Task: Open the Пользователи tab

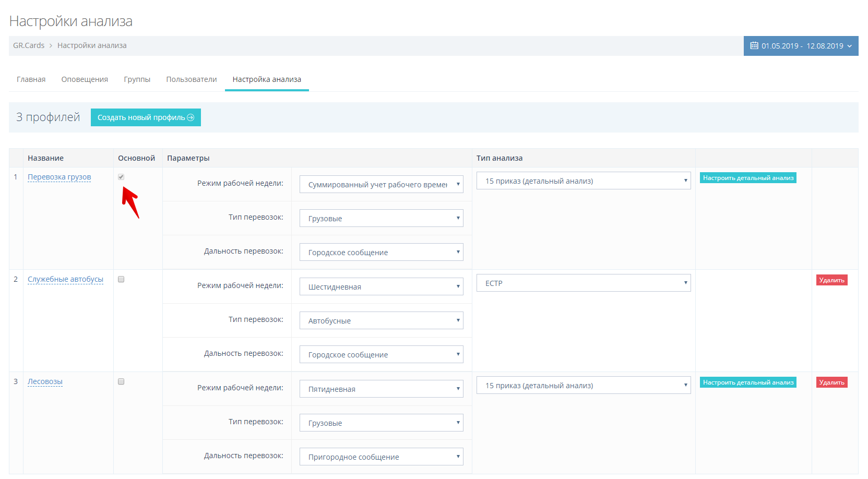Action: point(191,79)
